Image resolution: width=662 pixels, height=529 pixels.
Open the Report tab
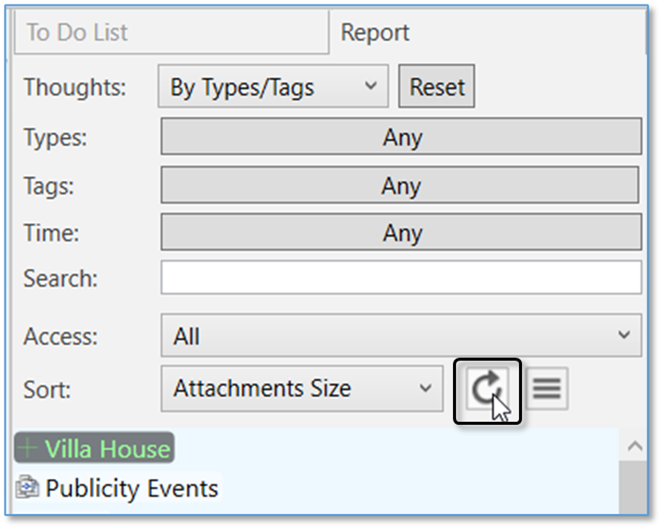[x=375, y=33]
